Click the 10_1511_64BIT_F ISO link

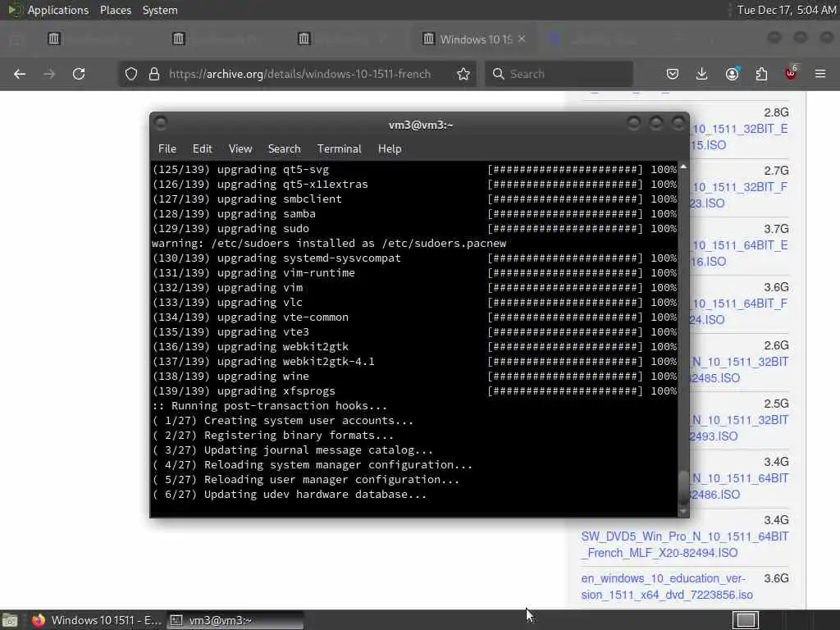point(739,311)
